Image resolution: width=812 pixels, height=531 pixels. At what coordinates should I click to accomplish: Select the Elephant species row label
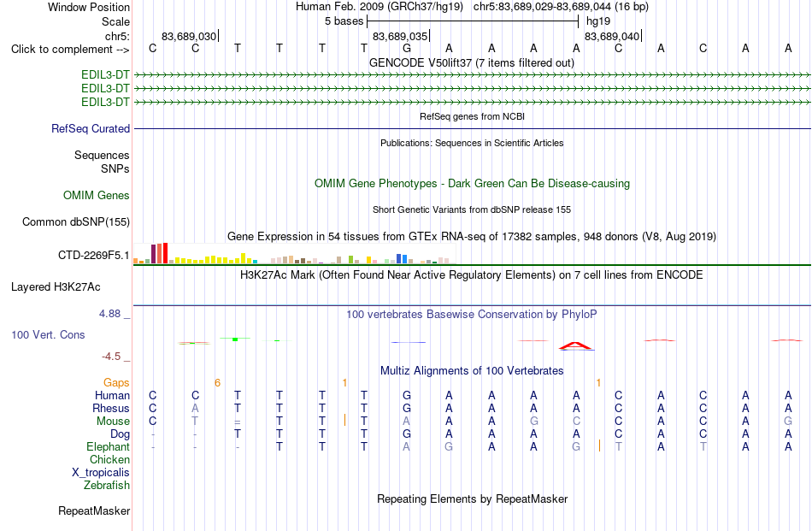click(108, 446)
